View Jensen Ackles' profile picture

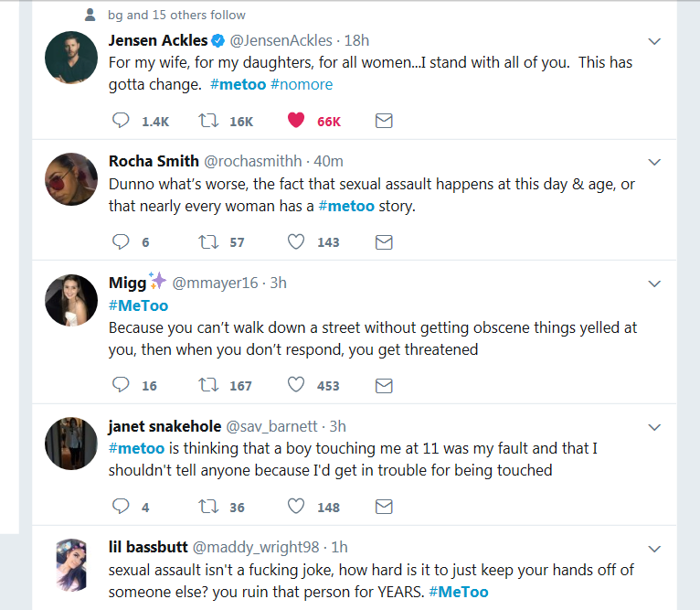[x=71, y=58]
